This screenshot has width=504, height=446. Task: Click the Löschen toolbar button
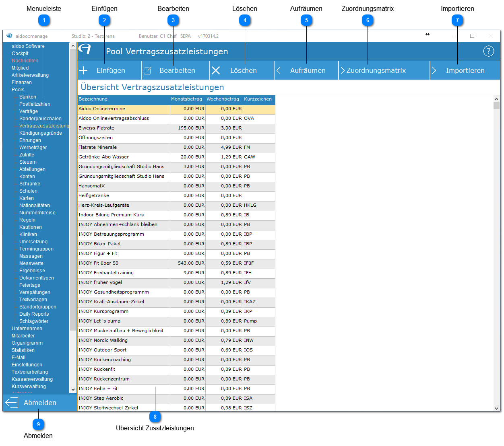[242, 70]
